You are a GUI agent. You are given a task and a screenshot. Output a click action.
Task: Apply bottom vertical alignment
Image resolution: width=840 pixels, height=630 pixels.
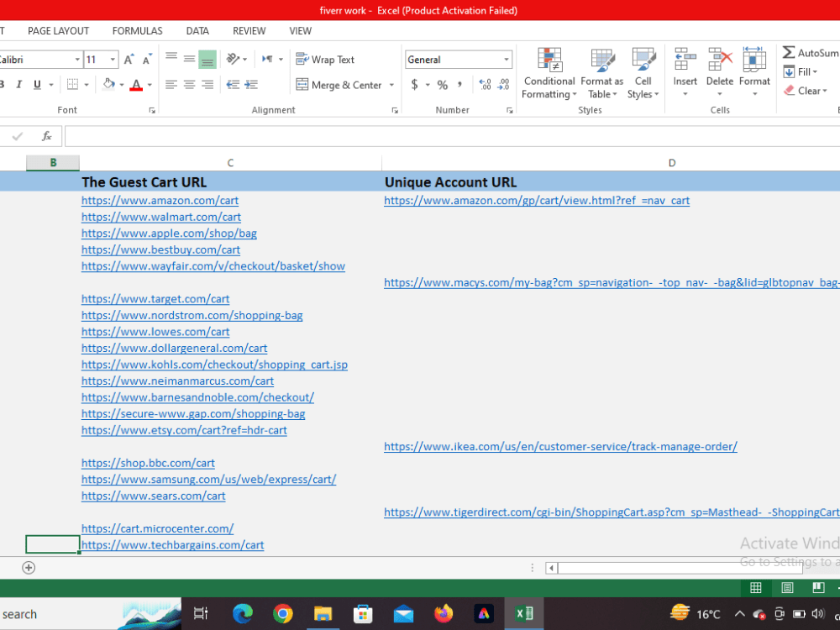[x=207, y=59]
